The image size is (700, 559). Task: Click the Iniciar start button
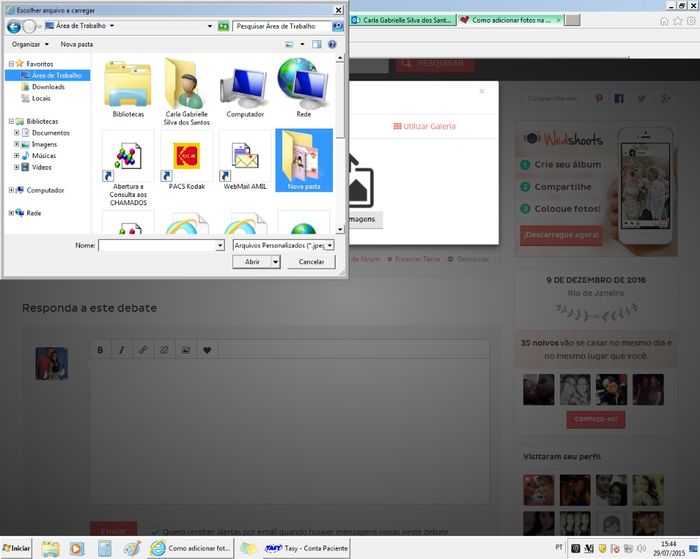[x=17, y=548]
